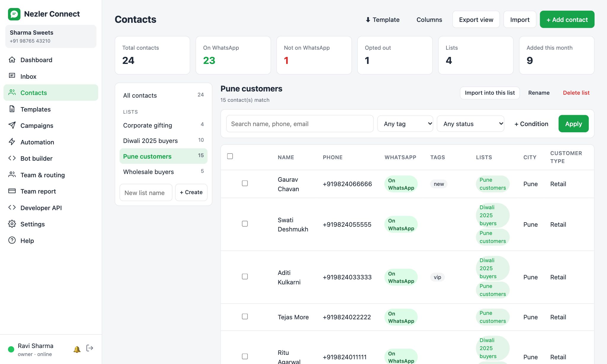Open the Diwali 2025 buyers list

pos(164,141)
